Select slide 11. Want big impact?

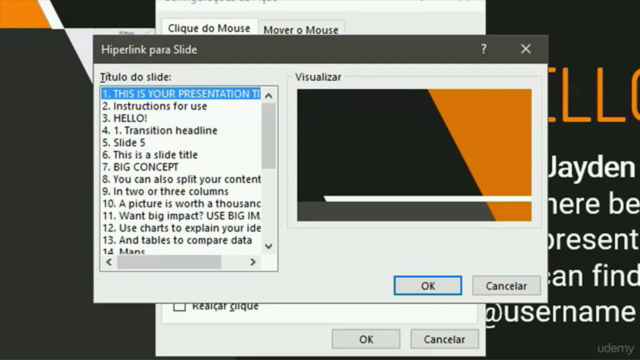(x=181, y=216)
